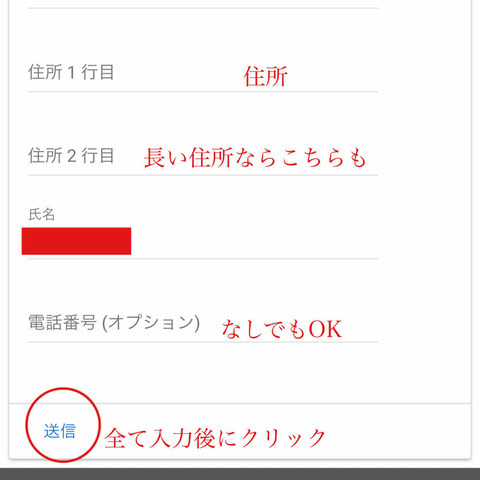Click the red redacted name block

(76, 241)
